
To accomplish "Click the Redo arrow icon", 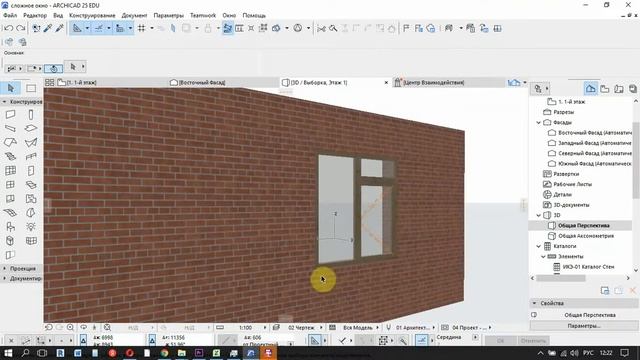I will [x=20, y=28].
